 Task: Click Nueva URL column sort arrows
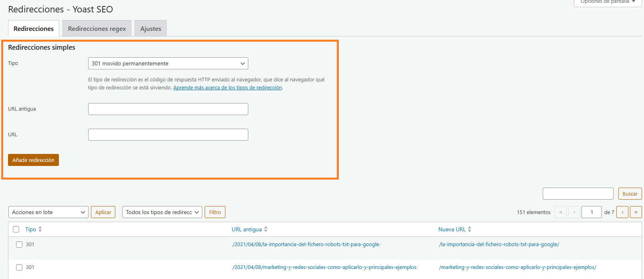(x=470, y=229)
